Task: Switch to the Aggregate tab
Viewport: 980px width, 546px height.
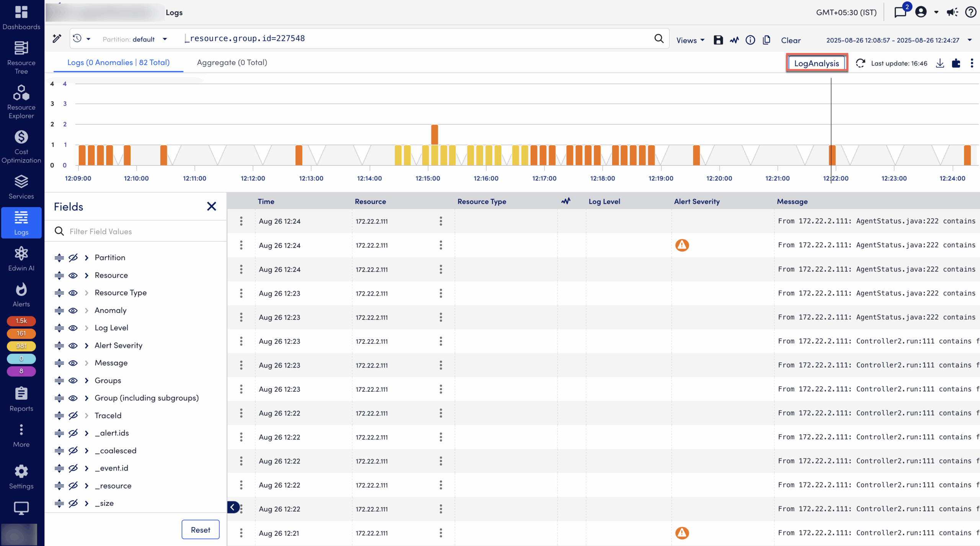Action: [231, 62]
